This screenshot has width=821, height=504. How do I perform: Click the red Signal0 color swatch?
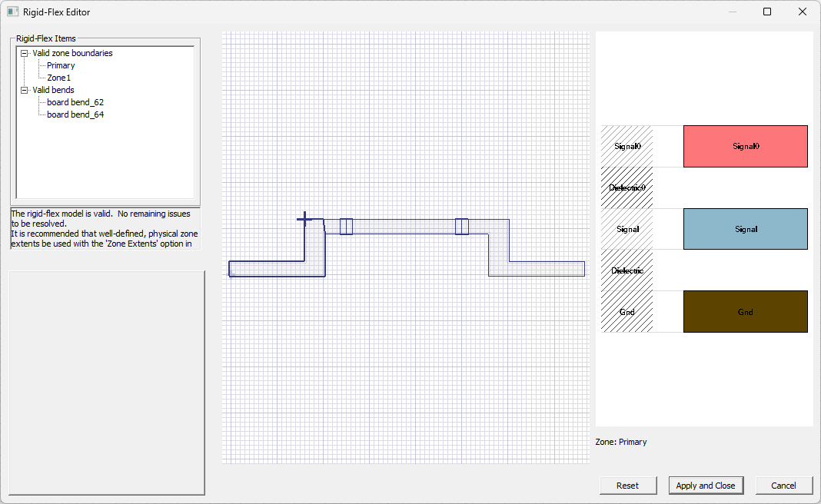point(745,146)
